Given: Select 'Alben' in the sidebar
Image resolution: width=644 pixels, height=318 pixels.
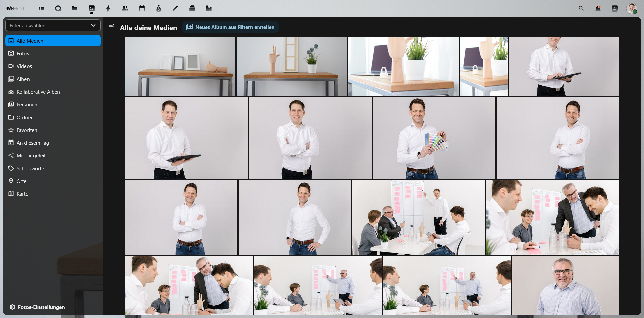Looking at the screenshot, I should point(23,79).
